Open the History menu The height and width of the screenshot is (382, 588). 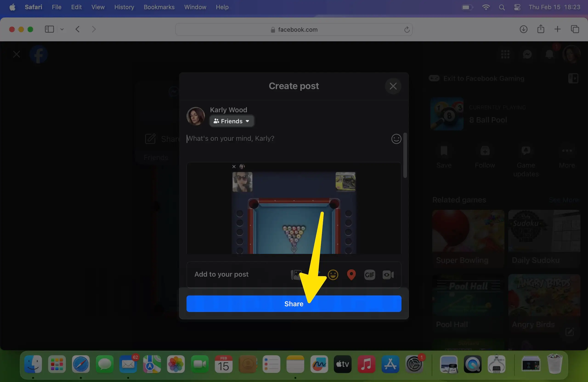124,7
